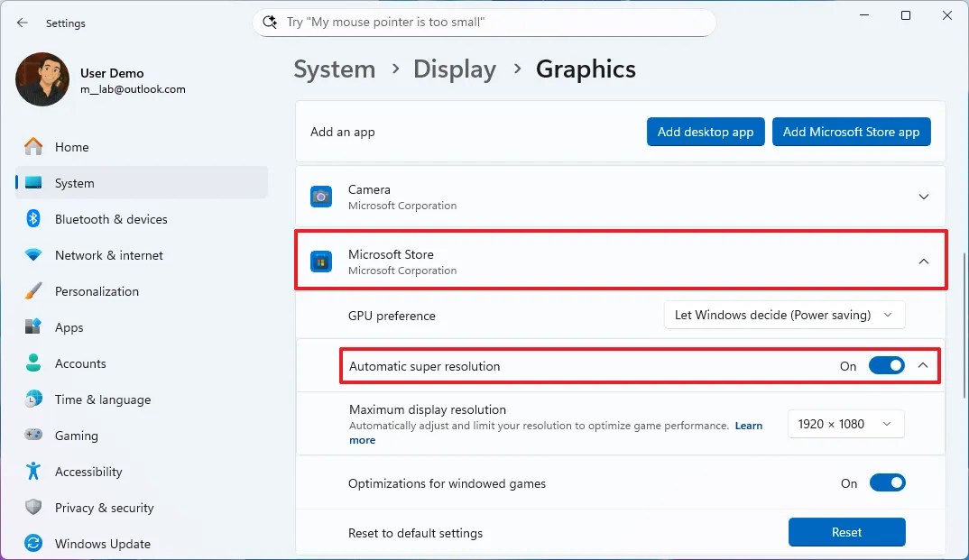Viewport: 969px width, 560px height.
Task: Click Reset to default settings text
Action: click(x=415, y=534)
